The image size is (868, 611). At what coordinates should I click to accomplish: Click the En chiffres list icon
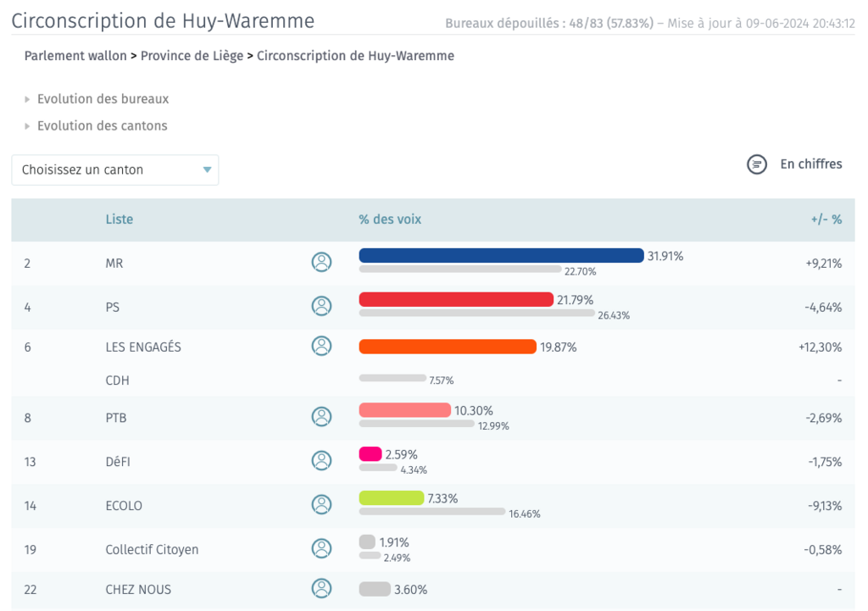757,164
